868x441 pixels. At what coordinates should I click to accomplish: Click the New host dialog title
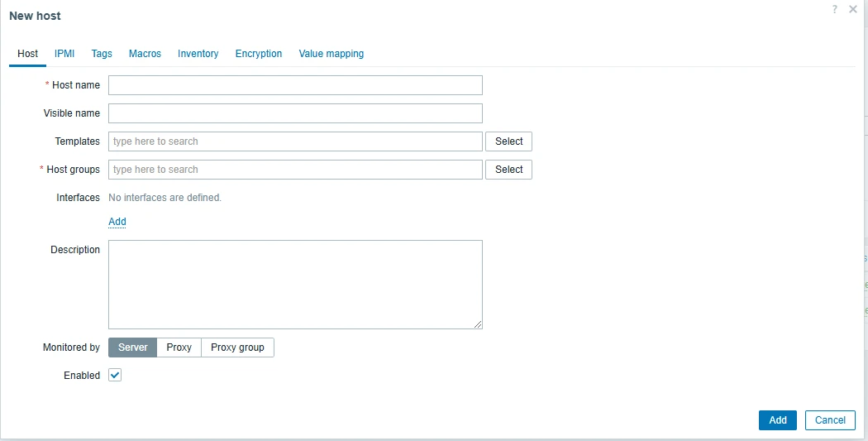[x=35, y=16]
